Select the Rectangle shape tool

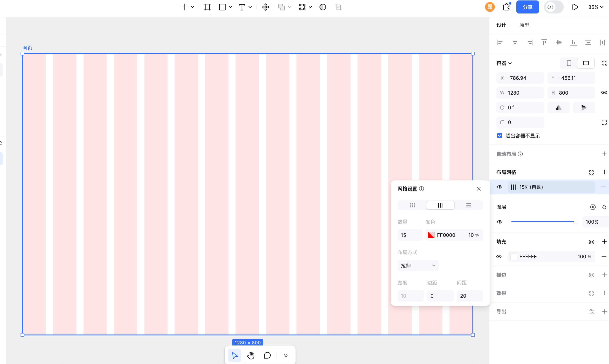tap(222, 7)
